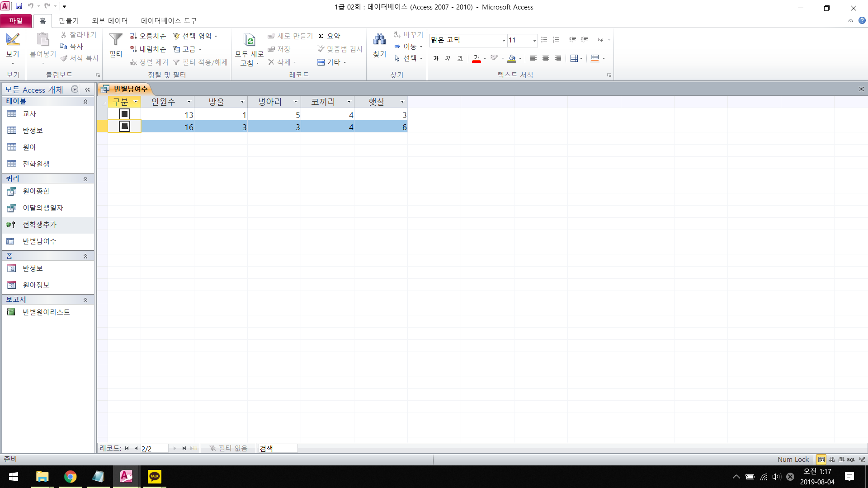868x488 pixels.
Task: Click the Filter funnel icon
Action: pos(116,40)
